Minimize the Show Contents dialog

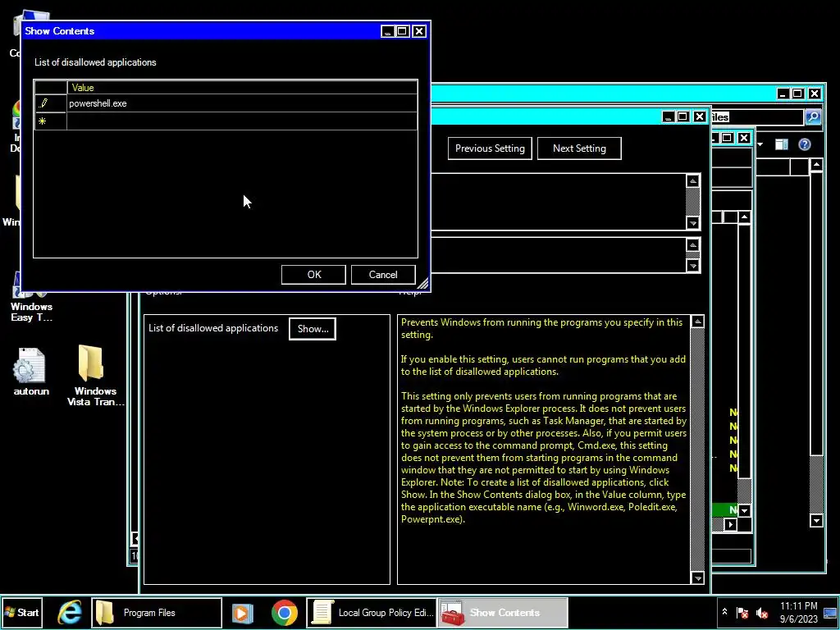[387, 31]
